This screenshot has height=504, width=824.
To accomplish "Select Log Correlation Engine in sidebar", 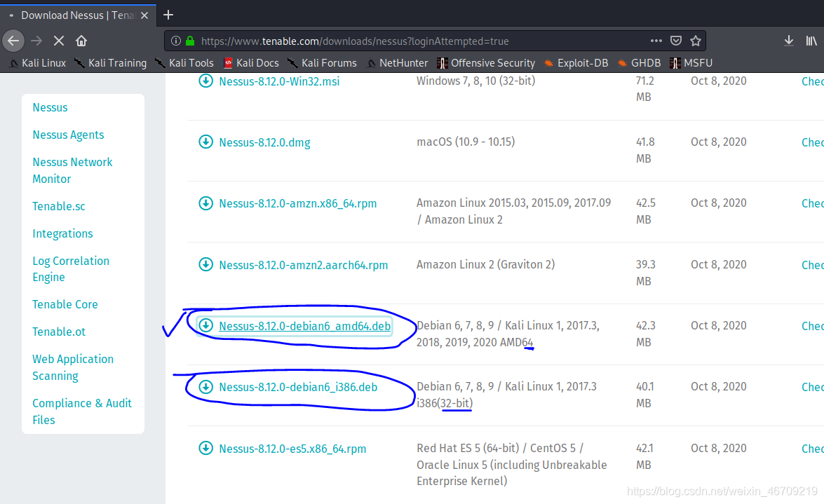I will point(71,268).
